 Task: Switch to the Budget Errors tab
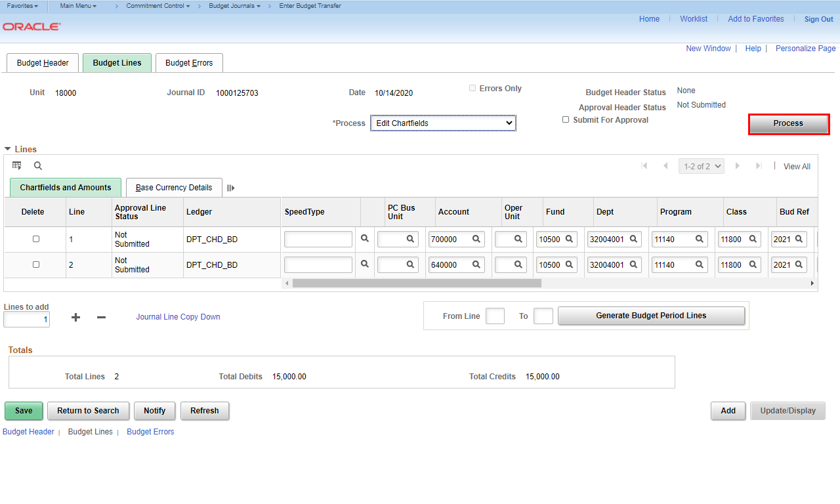189,63
